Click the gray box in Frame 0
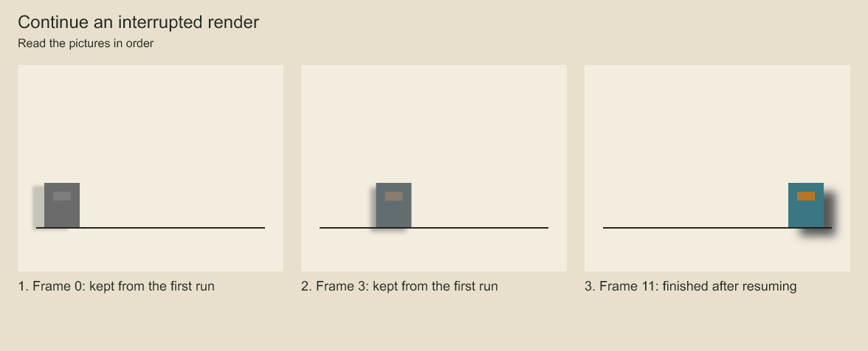The image size is (868, 351). pyautogui.click(x=62, y=205)
